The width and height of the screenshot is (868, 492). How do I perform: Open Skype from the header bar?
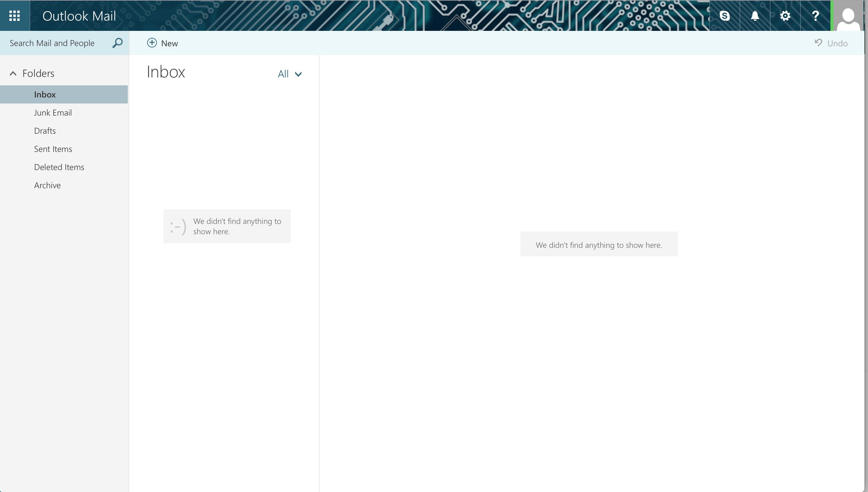[x=724, y=15]
